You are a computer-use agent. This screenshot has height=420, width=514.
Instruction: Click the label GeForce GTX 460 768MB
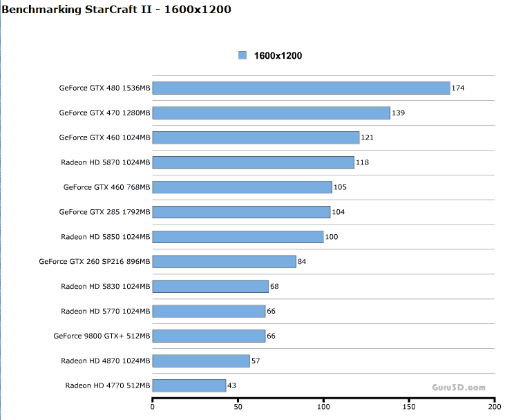tap(107, 187)
